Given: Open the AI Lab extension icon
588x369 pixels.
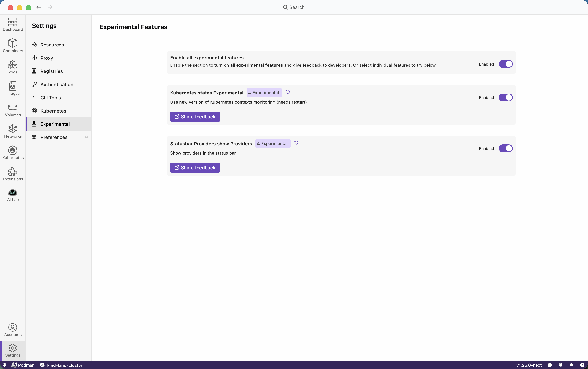Looking at the screenshot, I should 13,195.
